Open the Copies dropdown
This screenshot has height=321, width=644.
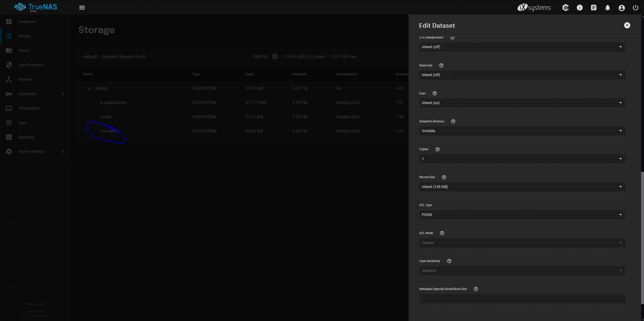[522, 159]
